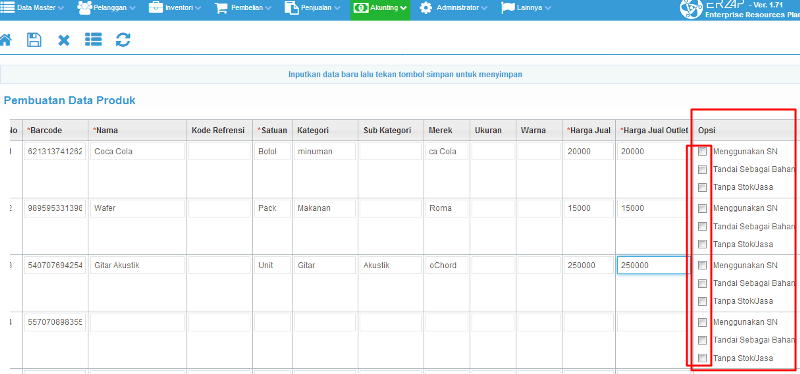Click Harga Jual field showing 15000
Image resolution: width=800 pixels, height=374 pixels.
(589, 208)
